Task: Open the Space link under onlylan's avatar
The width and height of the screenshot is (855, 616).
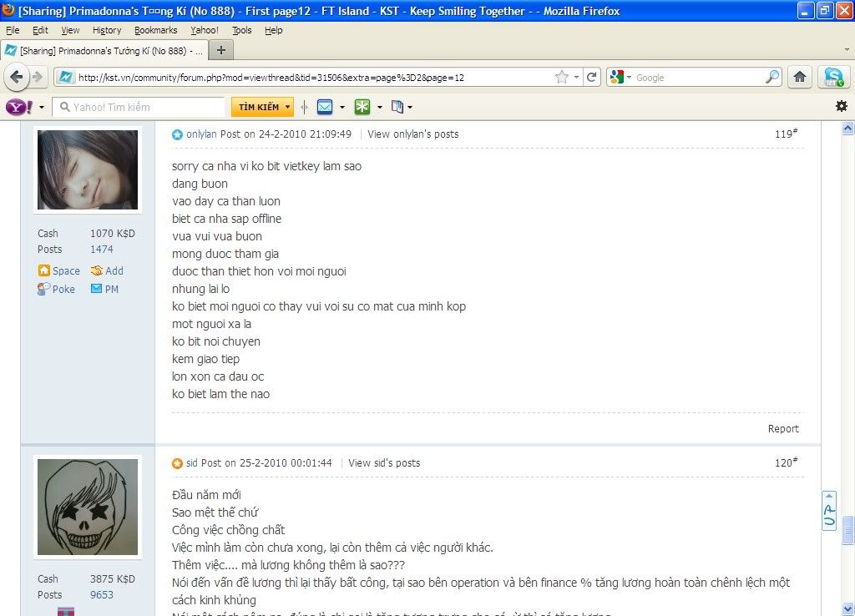Action: 66,270
